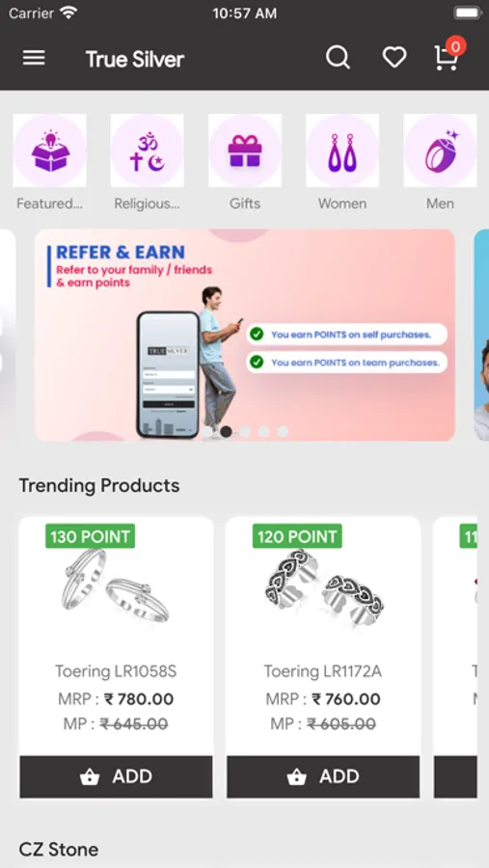This screenshot has width=489, height=868.
Task: Click the Refer & Earn banner
Action: pos(245,335)
